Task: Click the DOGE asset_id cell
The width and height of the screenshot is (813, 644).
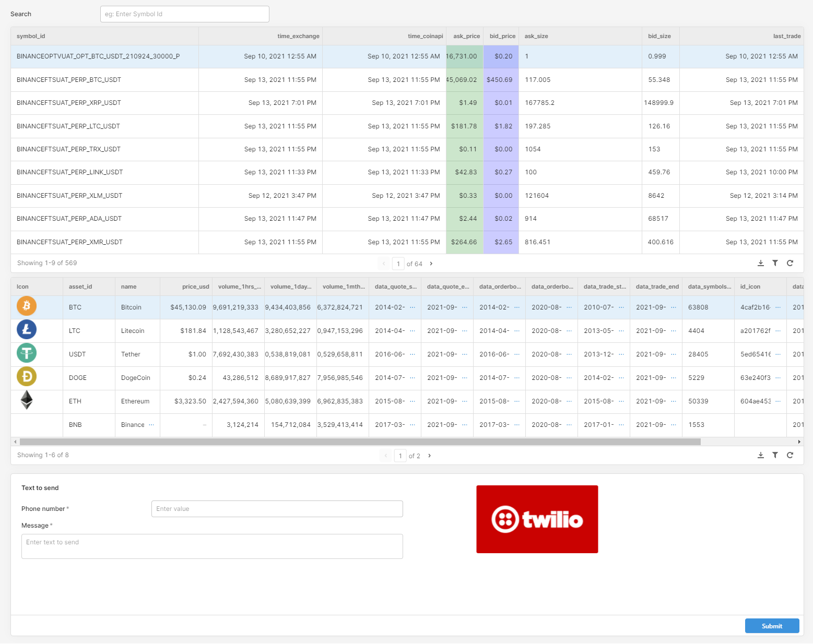Action: click(x=89, y=378)
